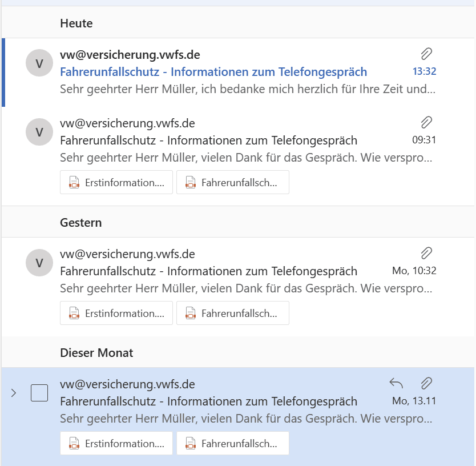Image resolution: width=476 pixels, height=466 pixels.
Task: Expand the conversation thread with the chevron
Action: [x=13, y=393]
